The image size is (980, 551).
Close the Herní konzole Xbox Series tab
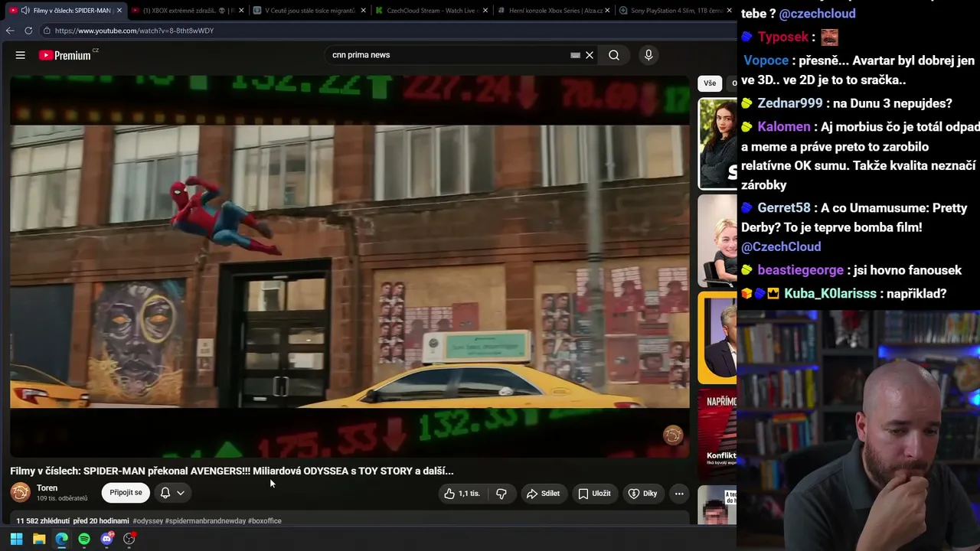[x=607, y=11]
